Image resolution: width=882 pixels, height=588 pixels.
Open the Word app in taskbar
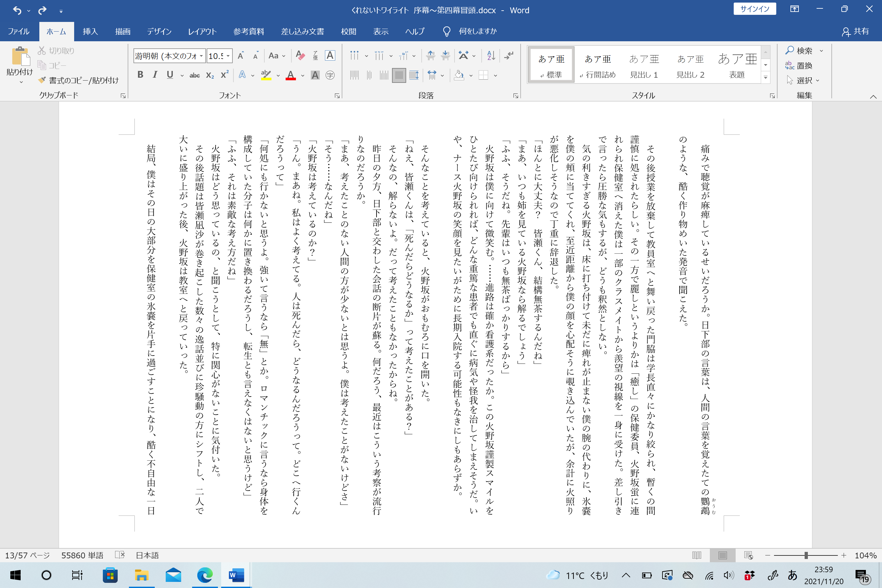236,575
